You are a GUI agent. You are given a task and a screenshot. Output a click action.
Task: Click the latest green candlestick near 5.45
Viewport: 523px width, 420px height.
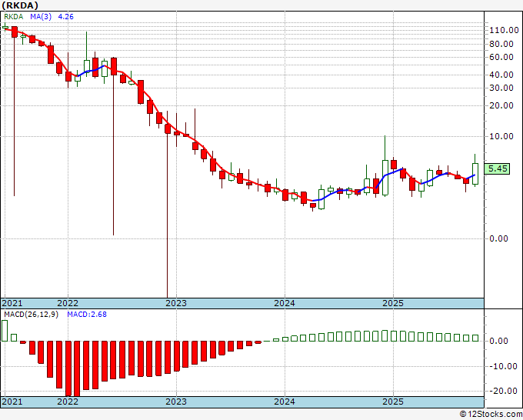(x=475, y=174)
